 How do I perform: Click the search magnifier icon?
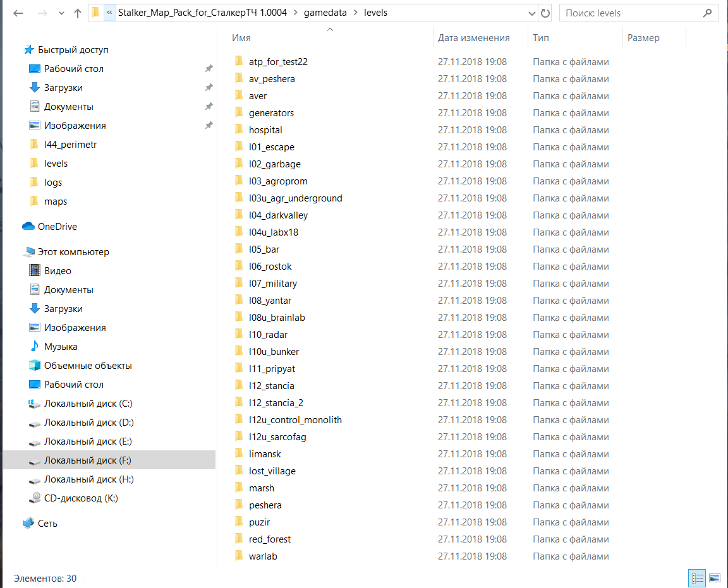click(x=707, y=13)
